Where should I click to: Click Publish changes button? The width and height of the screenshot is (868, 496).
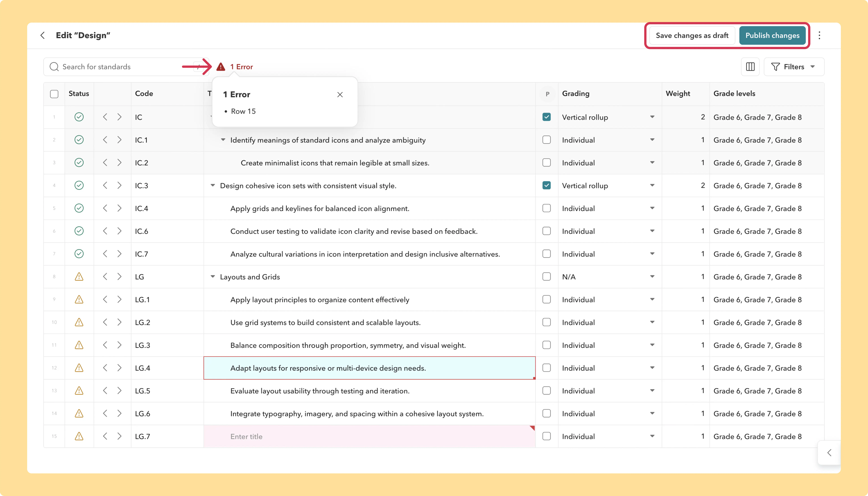[x=772, y=35]
